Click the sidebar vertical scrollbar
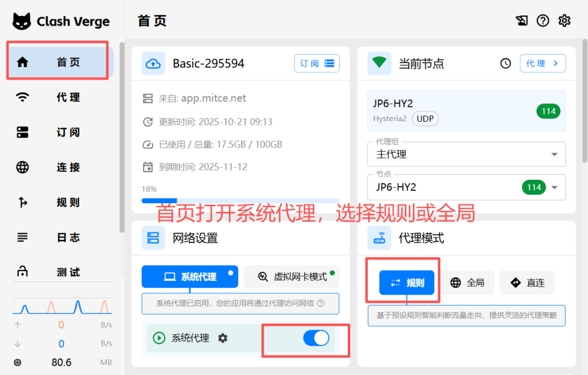 tap(122, 138)
